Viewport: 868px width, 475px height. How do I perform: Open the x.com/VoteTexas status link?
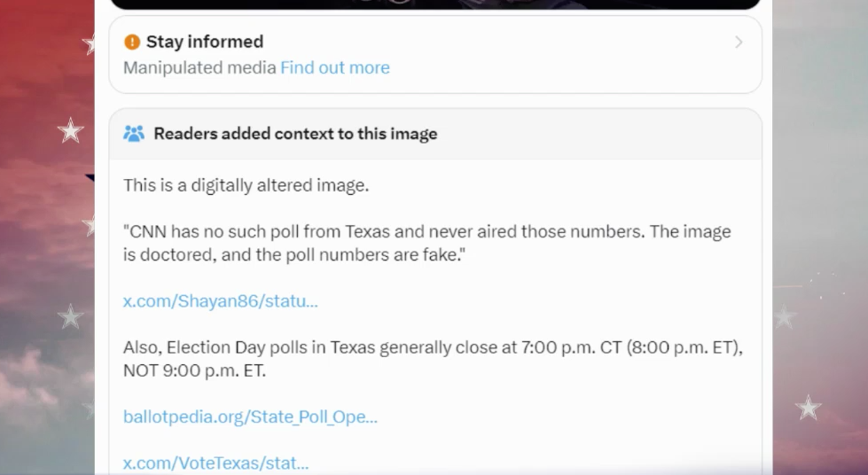(215, 463)
